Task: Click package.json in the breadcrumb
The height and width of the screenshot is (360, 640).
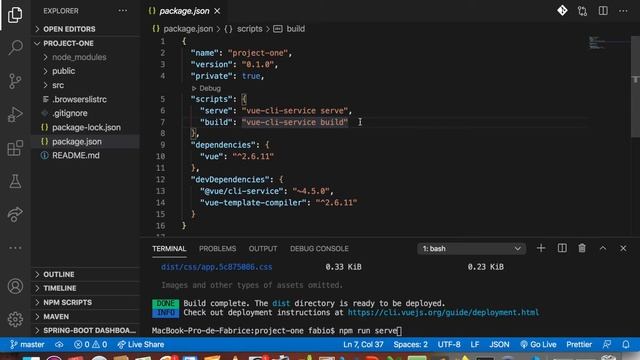Action: (x=188, y=29)
